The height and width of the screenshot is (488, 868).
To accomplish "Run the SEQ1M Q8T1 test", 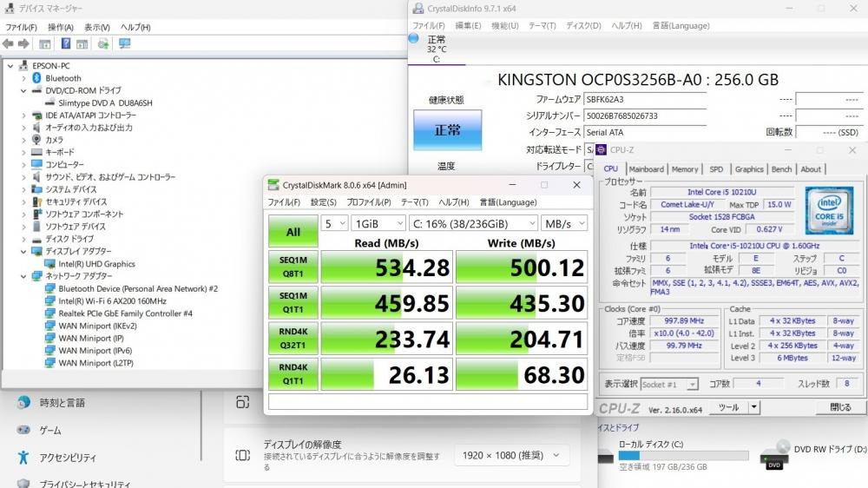I will coord(293,267).
